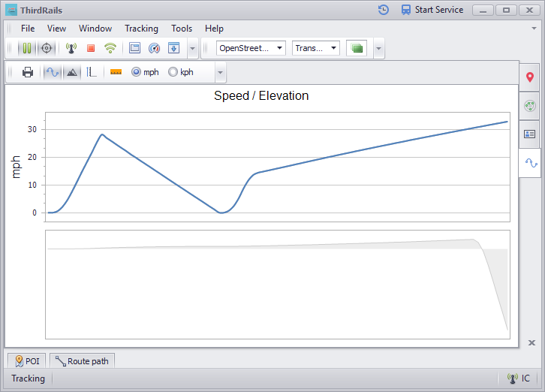
Task: Click the chart axis icon
Action: click(91, 72)
